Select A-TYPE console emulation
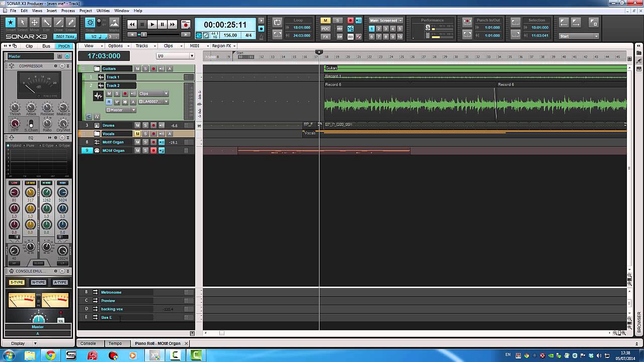 pos(60,282)
